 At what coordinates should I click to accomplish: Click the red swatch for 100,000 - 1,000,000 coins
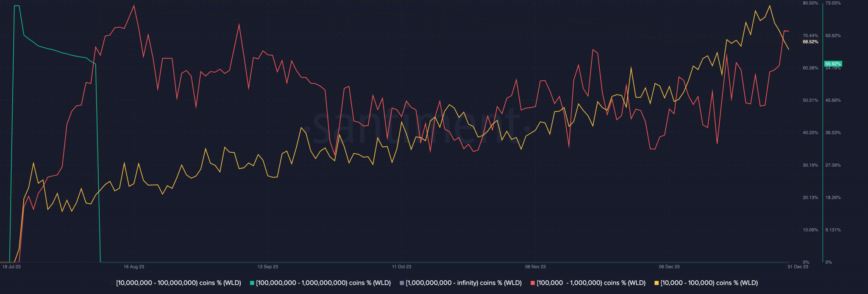pyautogui.click(x=533, y=283)
